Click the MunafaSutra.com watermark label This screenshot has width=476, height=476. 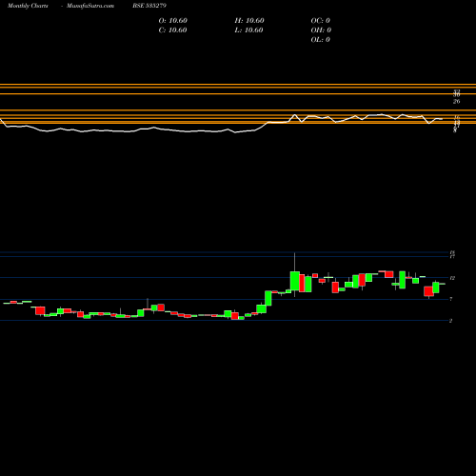click(90, 6)
